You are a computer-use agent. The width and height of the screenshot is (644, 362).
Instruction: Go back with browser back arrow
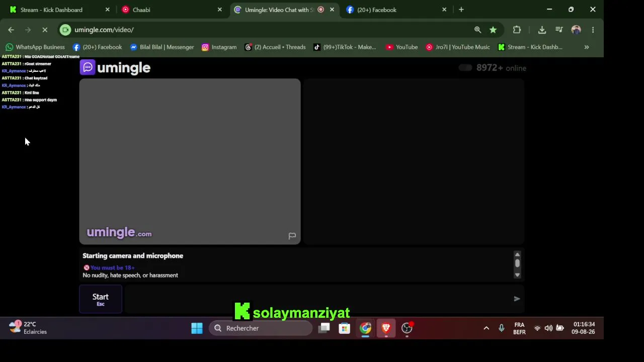[x=11, y=30]
